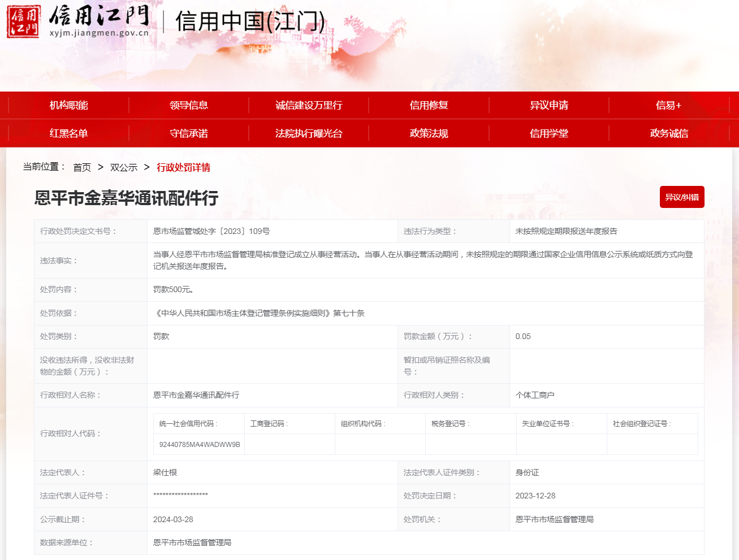Click the 行政处罚详情 breadcrumb
The image size is (739, 560).
183,167
